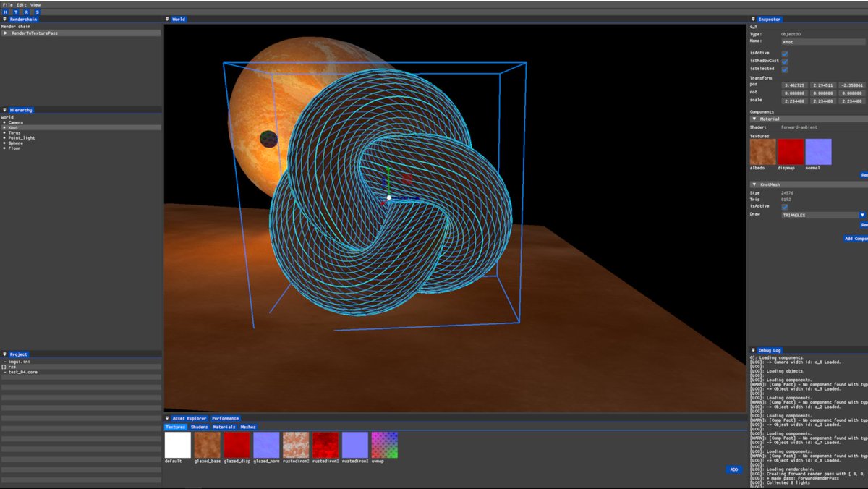The image size is (868, 489).
Task: Edit the Name field containing Knot
Action: click(x=823, y=42)
